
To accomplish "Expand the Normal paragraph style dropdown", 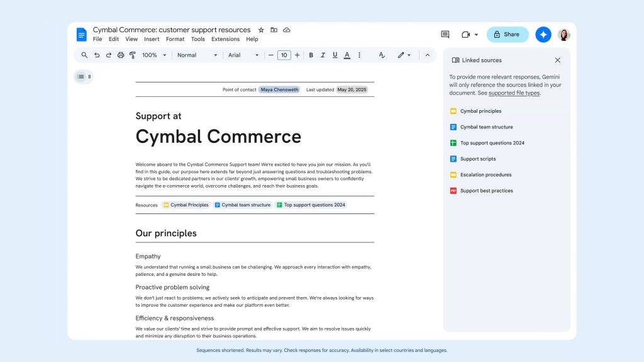I will (197, 55).
